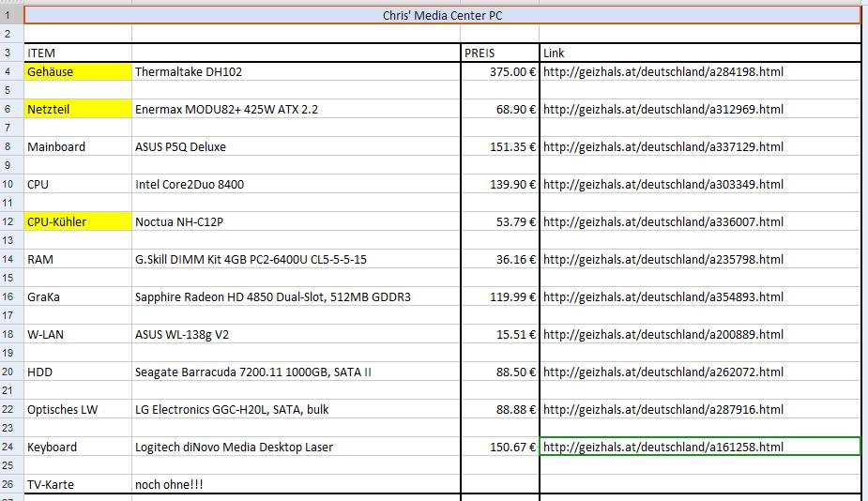Select row 12 via its row header
Viewport: 868px width, 501px height.
[x=11, y=222]
